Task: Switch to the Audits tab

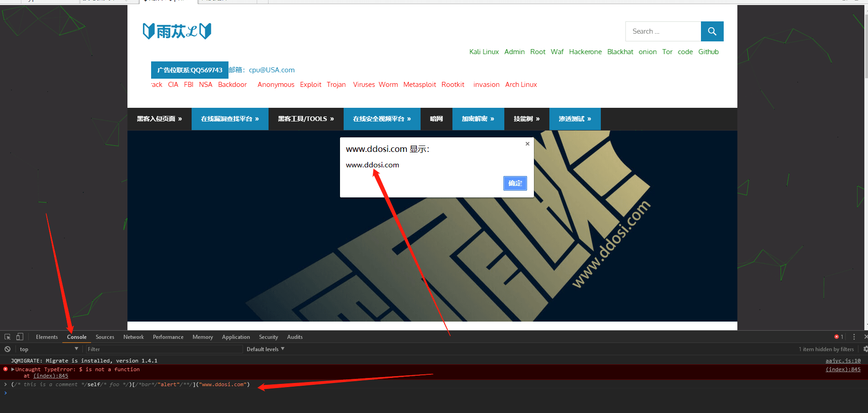Action: pos(294,337)
